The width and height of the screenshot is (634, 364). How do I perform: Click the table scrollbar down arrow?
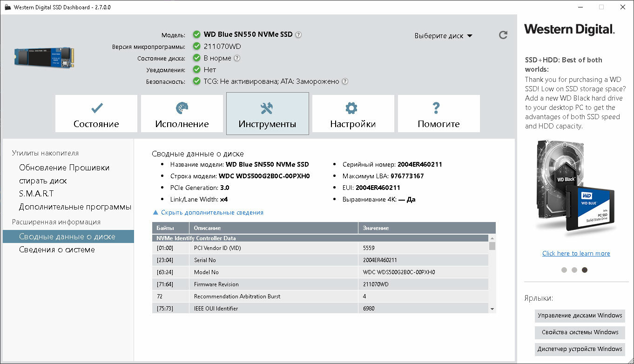pos(492,309)
